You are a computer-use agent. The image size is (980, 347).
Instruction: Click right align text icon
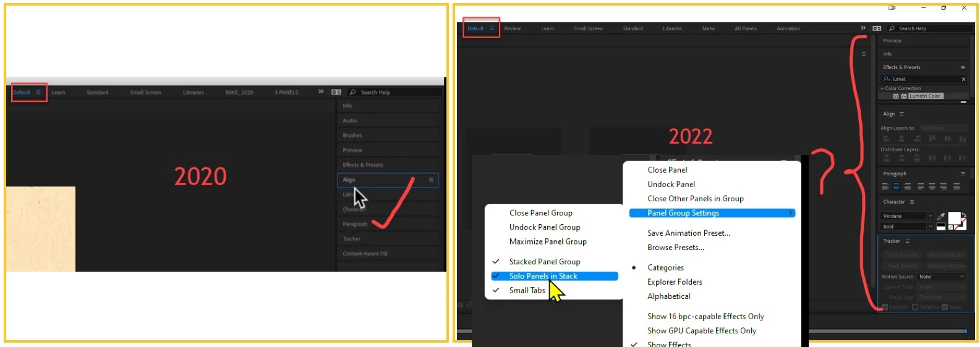[x=907, y=186]
